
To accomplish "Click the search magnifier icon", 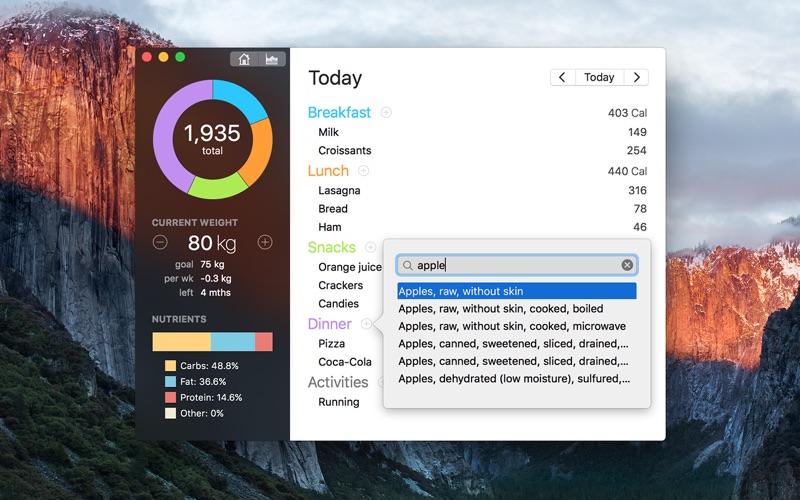I will 407,265.
